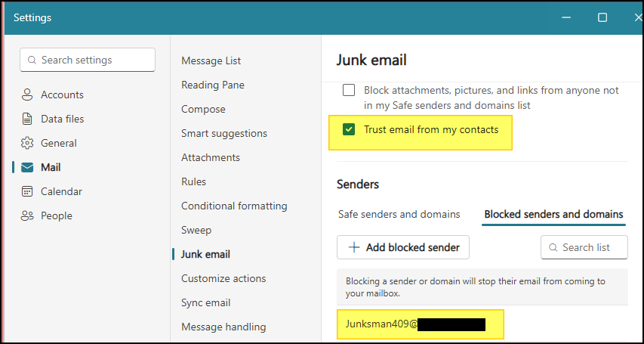Switch to Safe senders and domains tab
This screenshot has width=644, height=344.
click(x=399, y=215)
